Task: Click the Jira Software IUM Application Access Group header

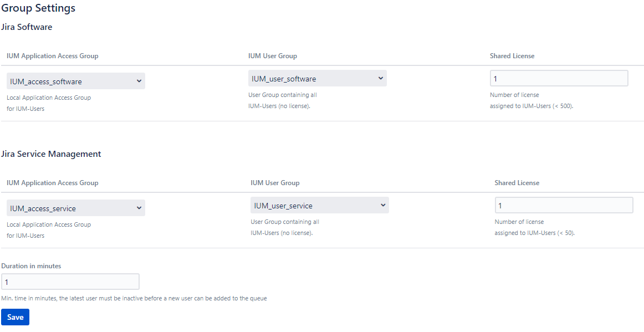Action: tap(53, 56)
